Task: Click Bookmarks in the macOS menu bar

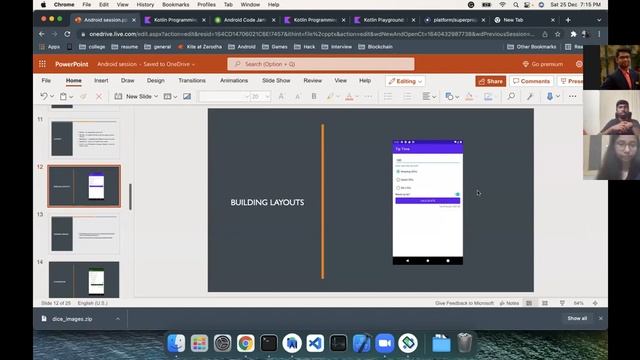Action: (x=176, y=4)
